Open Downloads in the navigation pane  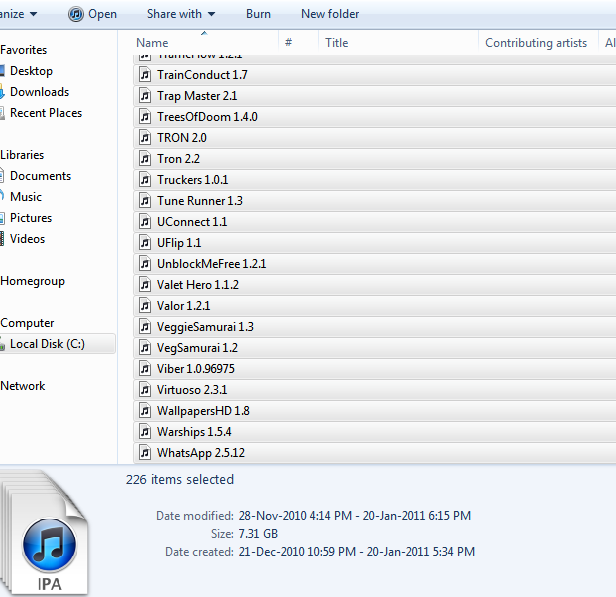39,92
